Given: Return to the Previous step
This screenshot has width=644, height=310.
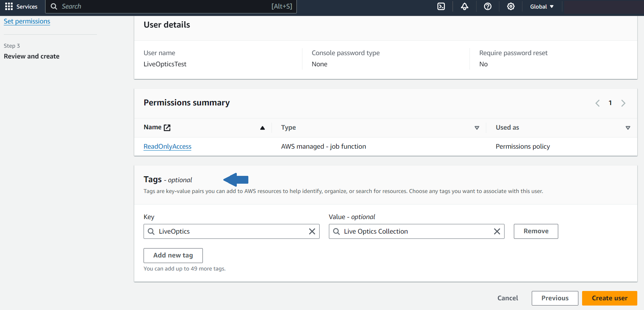Looking at the screenshot, I should click(555, 298).
